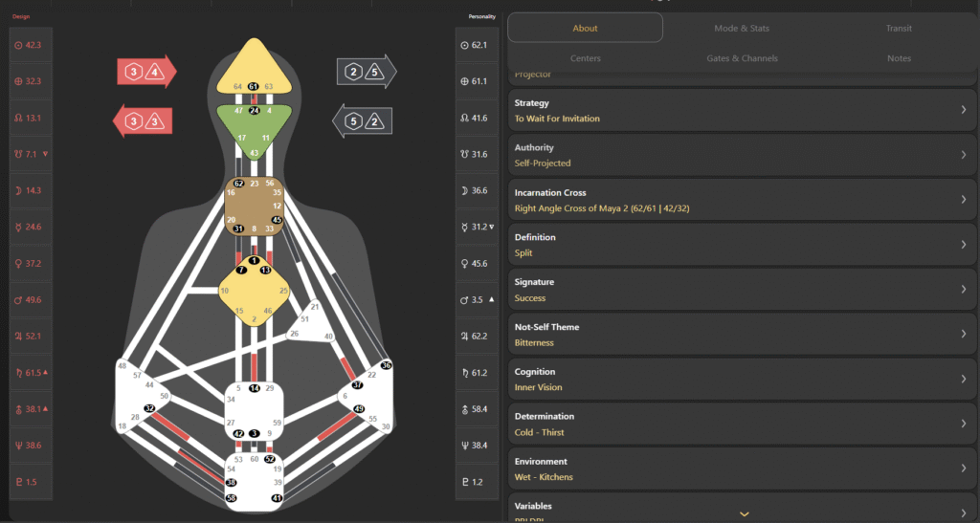Click the Authority Self-Projected entry
This screenshot has width=980, height=523.
(x=742, y=155)
